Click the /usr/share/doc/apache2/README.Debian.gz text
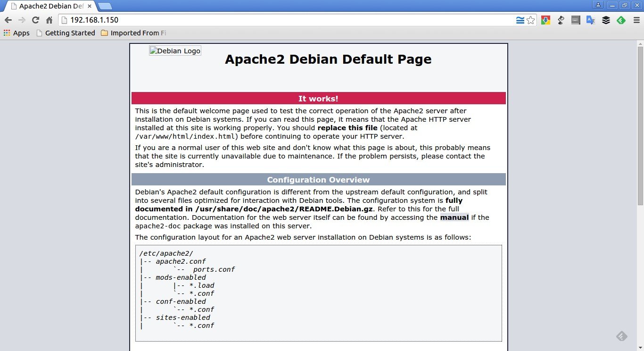The width and height of the screenshot is (644, 351). [x=284, y=209]
